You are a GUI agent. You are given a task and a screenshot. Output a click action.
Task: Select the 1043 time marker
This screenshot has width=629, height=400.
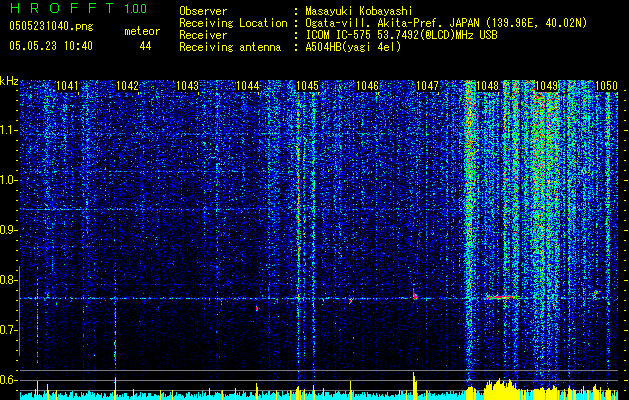coord(187,86)
